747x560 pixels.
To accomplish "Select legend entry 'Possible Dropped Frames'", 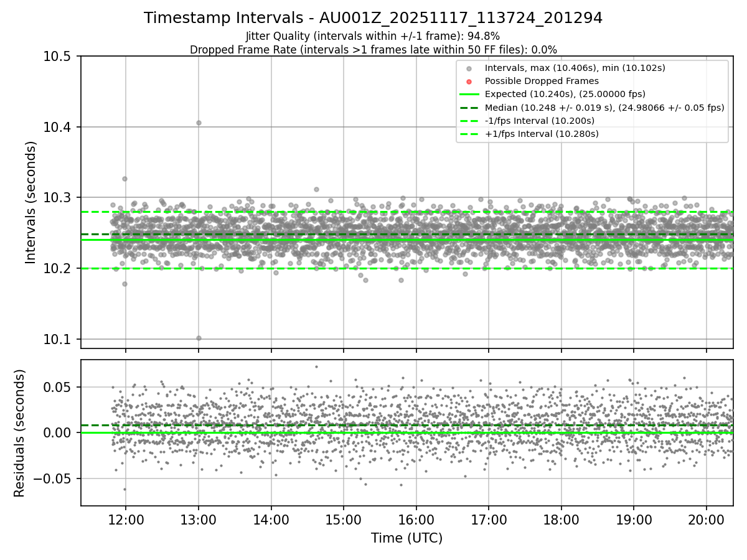I will [x=529, y=81].
